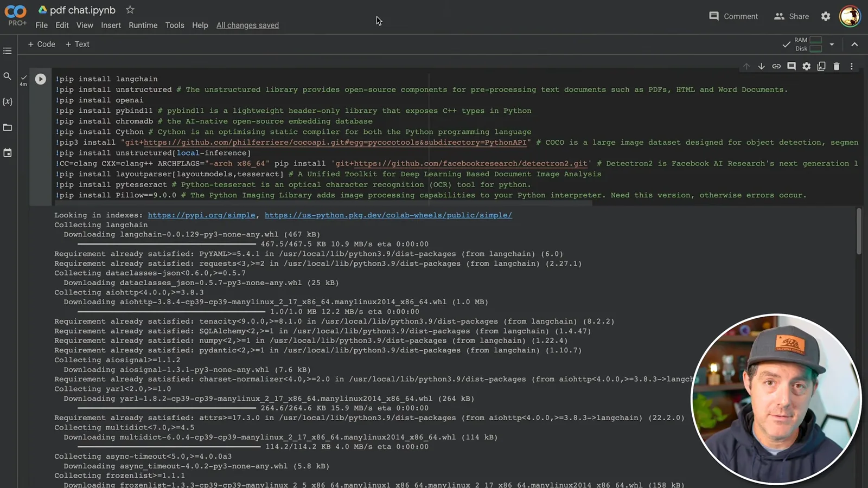Open the bottom icon in the left sidebar
868x488 pixels.
click(x=7, y=153)
